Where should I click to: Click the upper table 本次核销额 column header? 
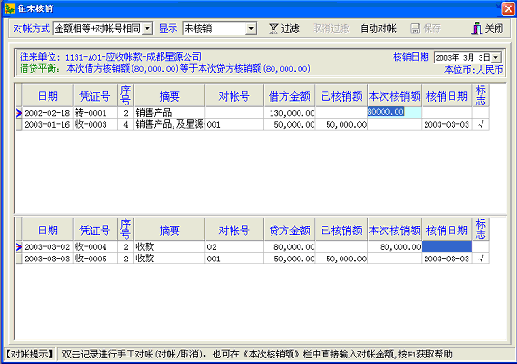pyautogui.click(x=395, y=96)
